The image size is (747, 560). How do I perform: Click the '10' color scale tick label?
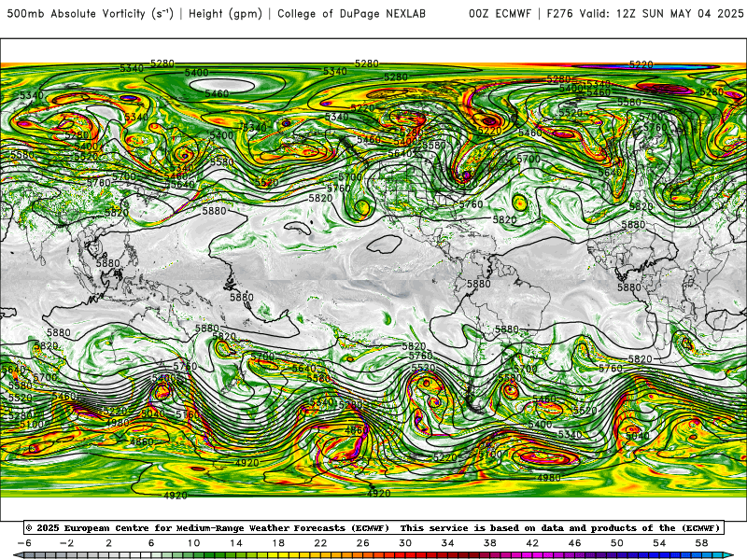click(x=193, y=543)
